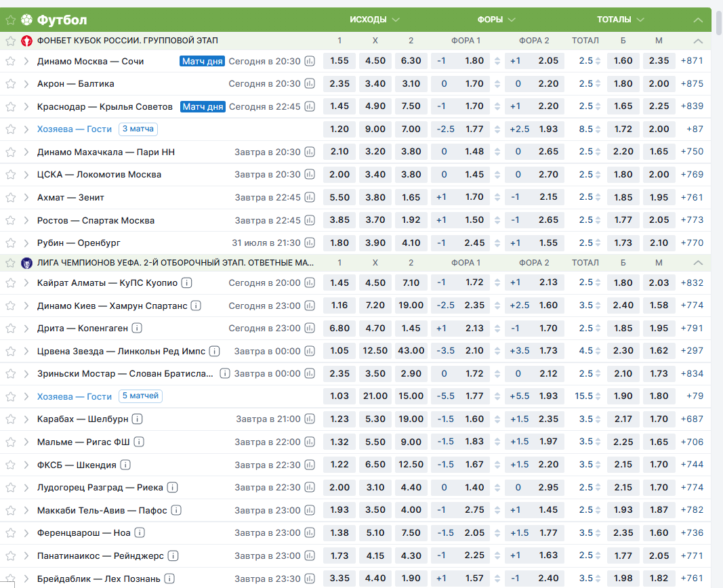Show info icon for Брейдаблик — Лех Познань

169,579
